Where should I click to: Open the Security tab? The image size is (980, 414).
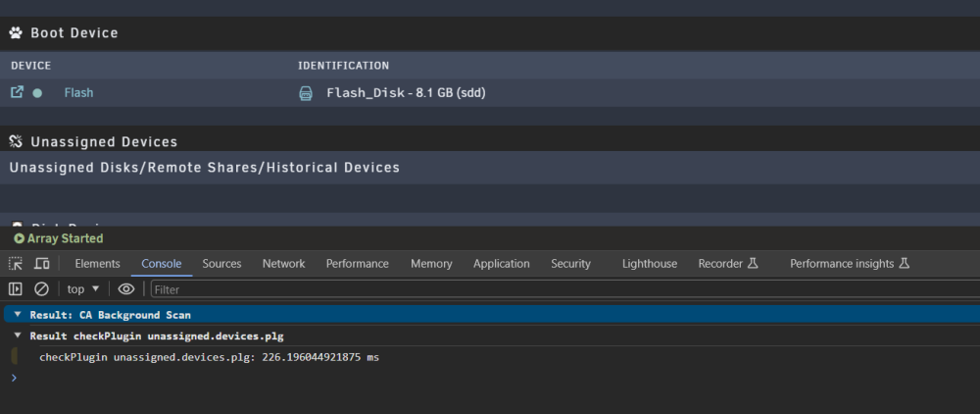[570, 263]
